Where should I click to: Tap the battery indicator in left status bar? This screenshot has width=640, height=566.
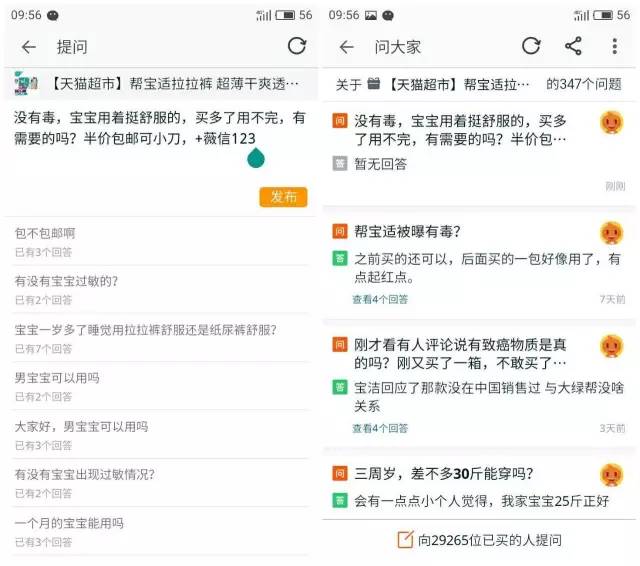pos(285,15)
